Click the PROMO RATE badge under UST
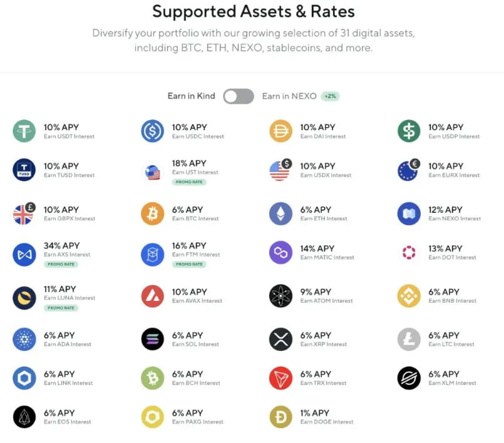Image resolution: width=504 pixels, height=443 pixels. pyautogui.click(x=189, y=182)
